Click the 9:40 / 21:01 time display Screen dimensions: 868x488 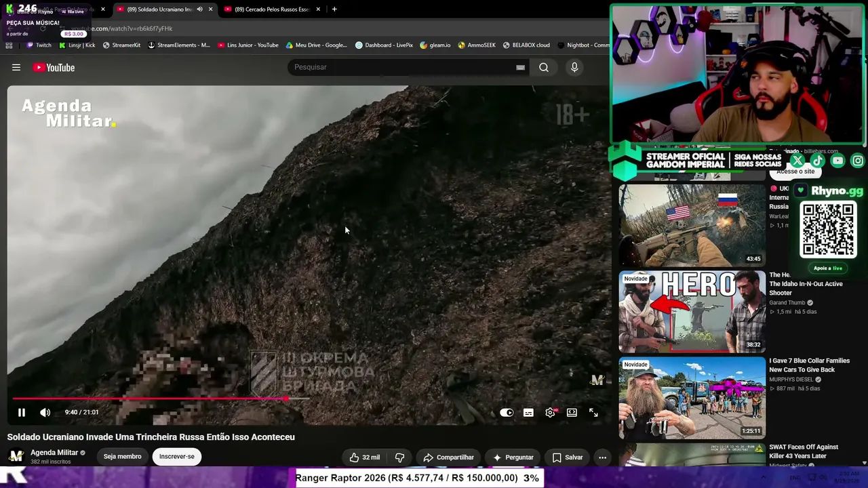coord(82,412)
